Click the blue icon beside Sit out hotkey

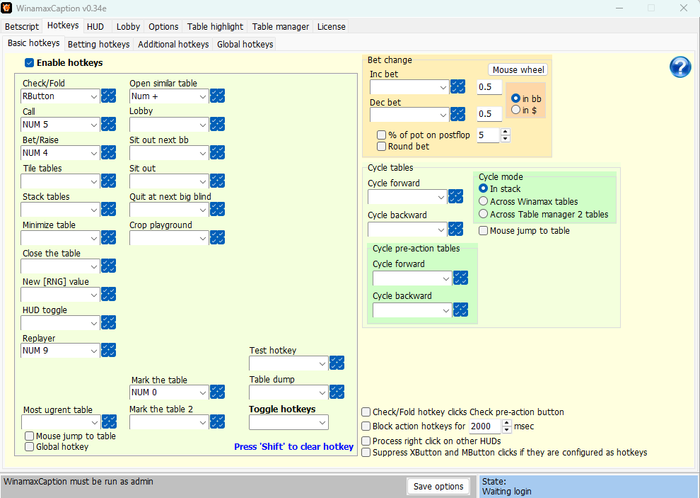pos(217,181)
